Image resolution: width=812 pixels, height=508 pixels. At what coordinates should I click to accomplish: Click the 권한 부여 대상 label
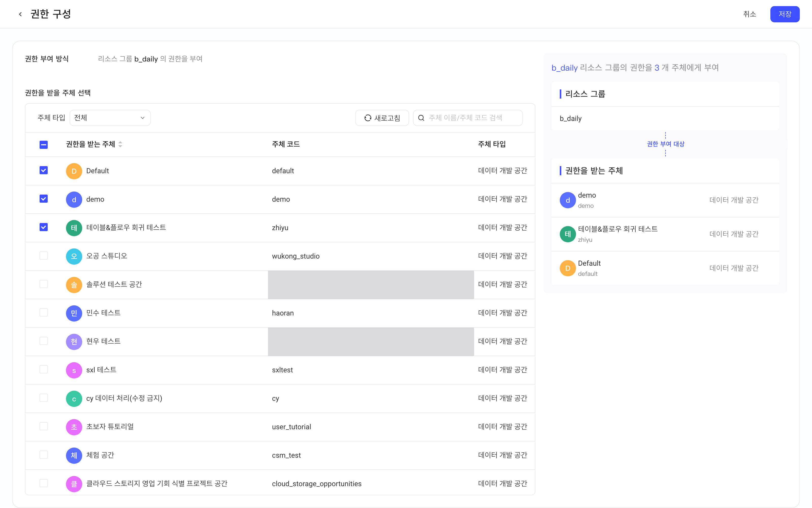(x=666, y=144)
